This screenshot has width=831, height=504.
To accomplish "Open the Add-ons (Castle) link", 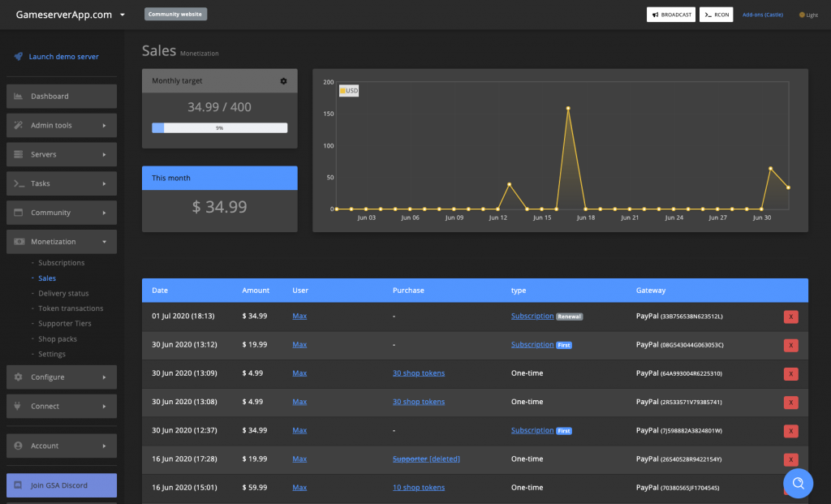I will point(763,15).
